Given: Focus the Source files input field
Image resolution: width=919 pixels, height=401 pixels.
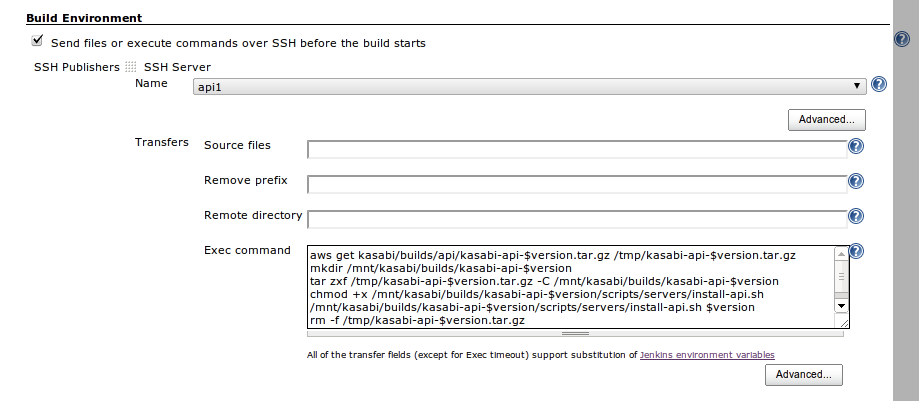Looking at the screenshot, I should point(577,149).
